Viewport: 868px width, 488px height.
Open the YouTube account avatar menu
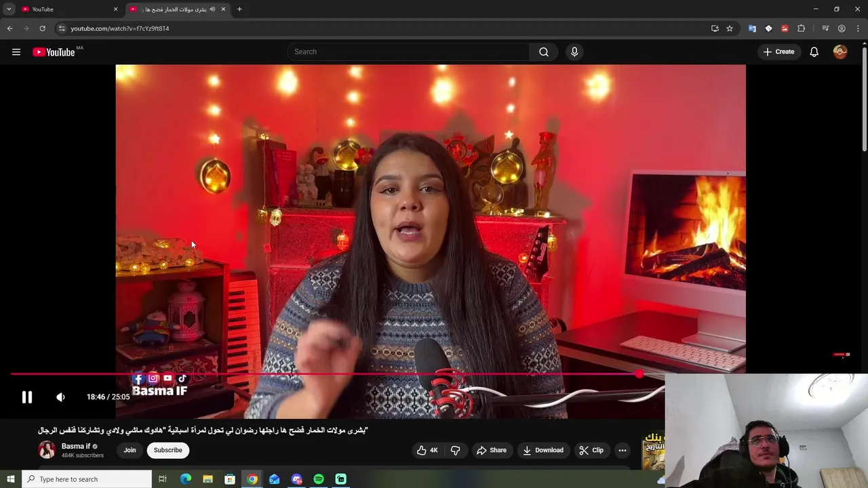click(x=840, y=52)
